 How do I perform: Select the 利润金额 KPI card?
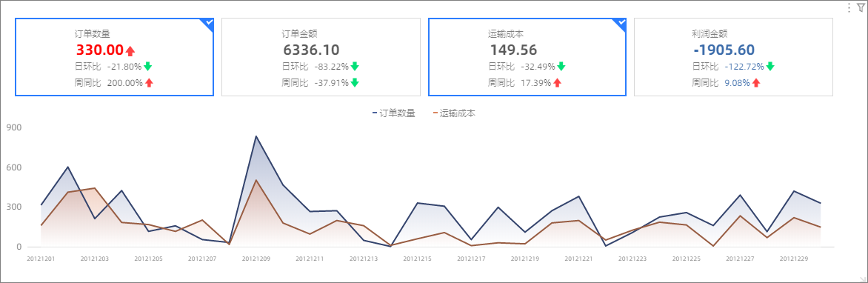pyautogui.click(x=733, y=57)
